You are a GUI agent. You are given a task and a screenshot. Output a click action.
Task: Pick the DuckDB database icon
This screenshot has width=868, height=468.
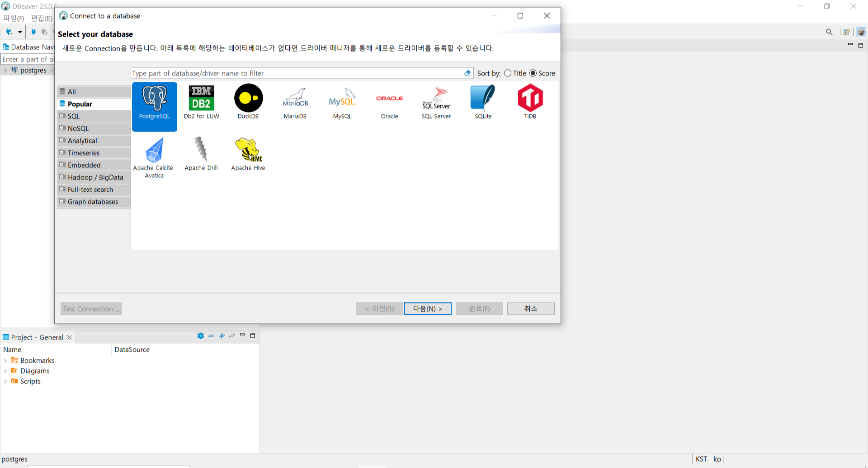click(248, 103)
